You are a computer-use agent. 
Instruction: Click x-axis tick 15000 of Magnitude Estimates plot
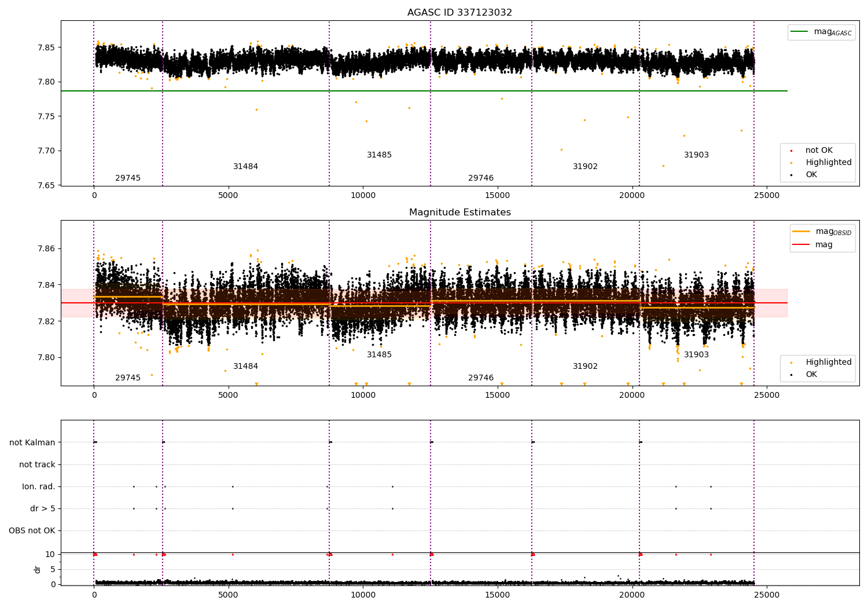point(498,395)
